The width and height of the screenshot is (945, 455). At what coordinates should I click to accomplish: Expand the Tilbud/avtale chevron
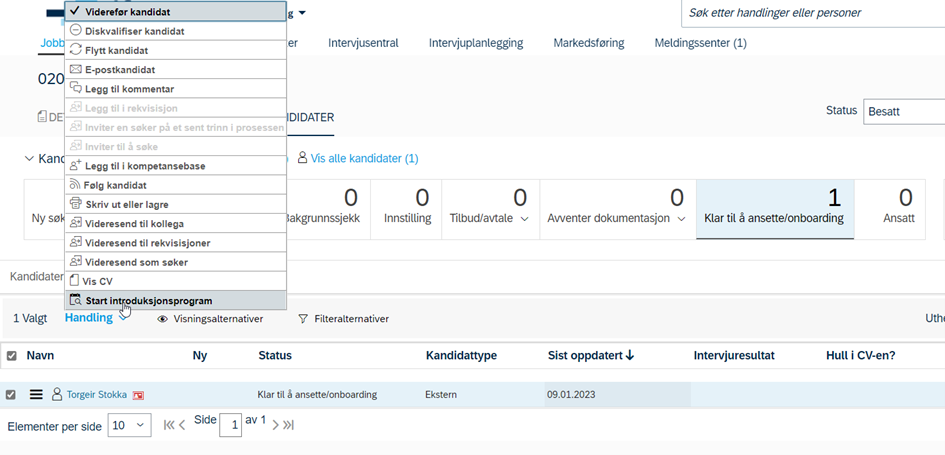pos(524,219)
